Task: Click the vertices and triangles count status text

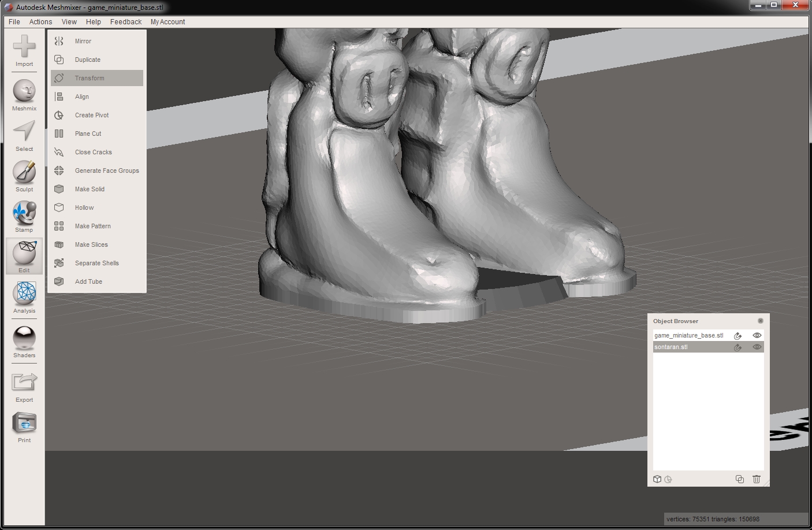Action: tap(713, 519)
